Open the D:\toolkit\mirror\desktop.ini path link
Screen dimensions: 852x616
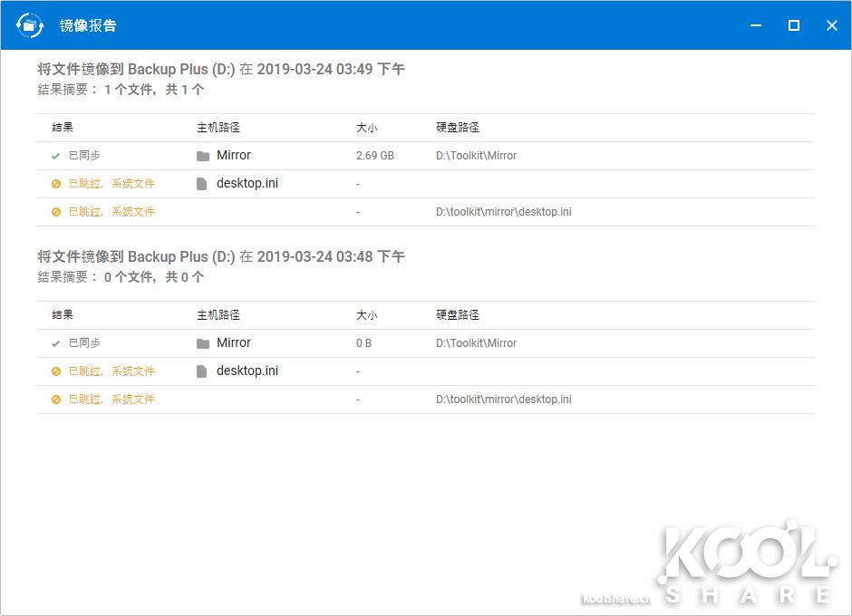(x=503, y=211)
